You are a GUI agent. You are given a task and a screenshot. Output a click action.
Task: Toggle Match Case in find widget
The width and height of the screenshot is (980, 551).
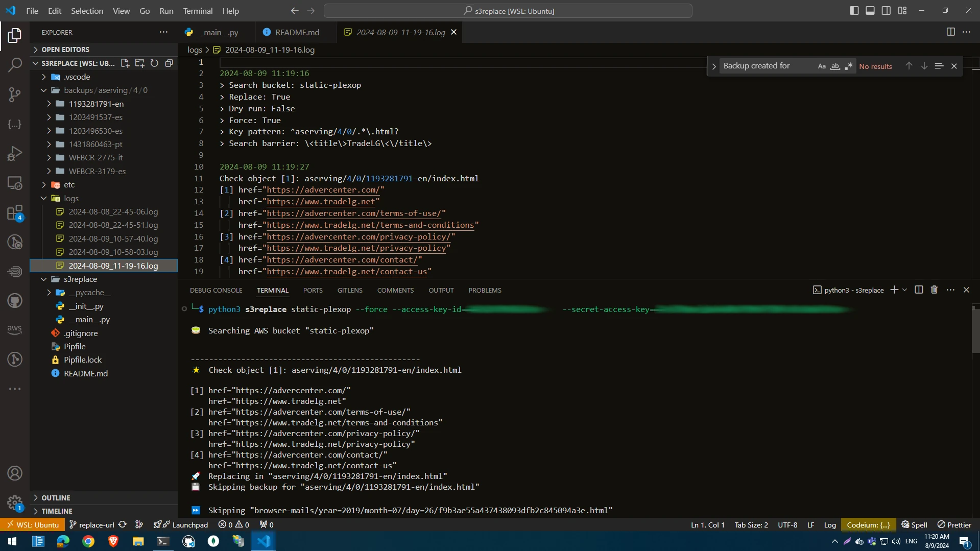click(821, 66)
